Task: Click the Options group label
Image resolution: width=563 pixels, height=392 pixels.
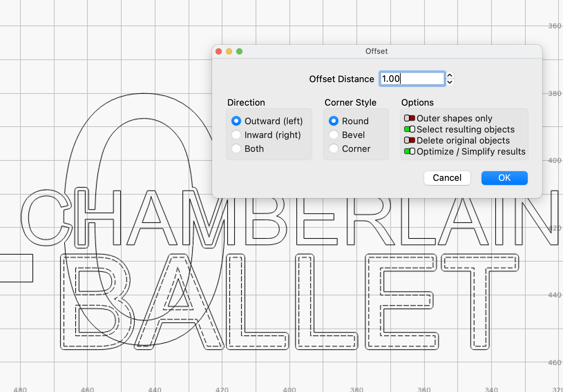Action: 417,102
